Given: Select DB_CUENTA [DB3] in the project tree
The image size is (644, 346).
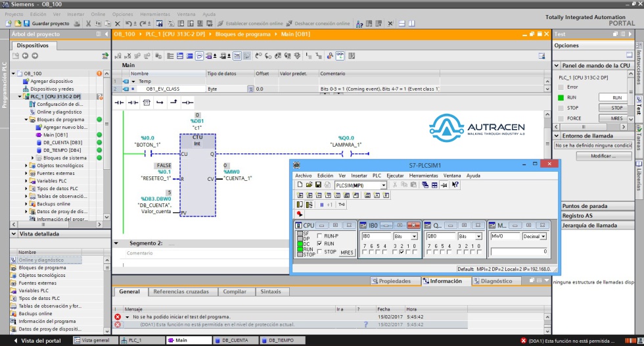Looking at the screenshot, I should [x=62, y=143].
